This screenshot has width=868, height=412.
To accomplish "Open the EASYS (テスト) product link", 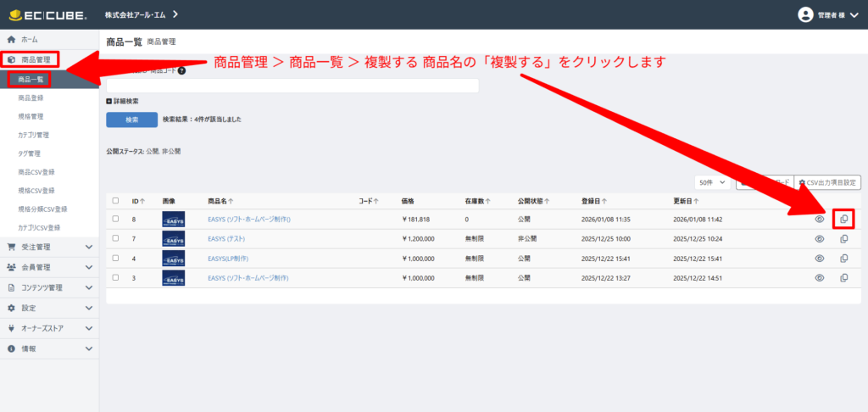I will (x=232, y=239).
